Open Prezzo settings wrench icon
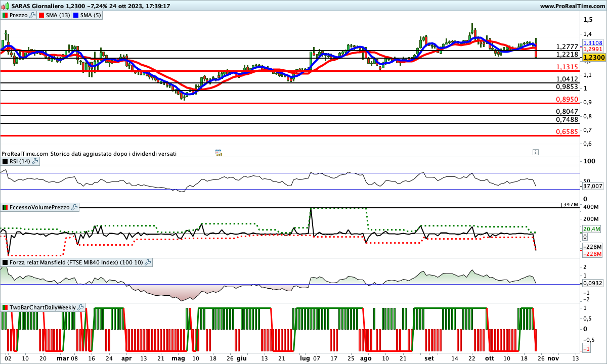The image size is (607, 364). [32, 16]
